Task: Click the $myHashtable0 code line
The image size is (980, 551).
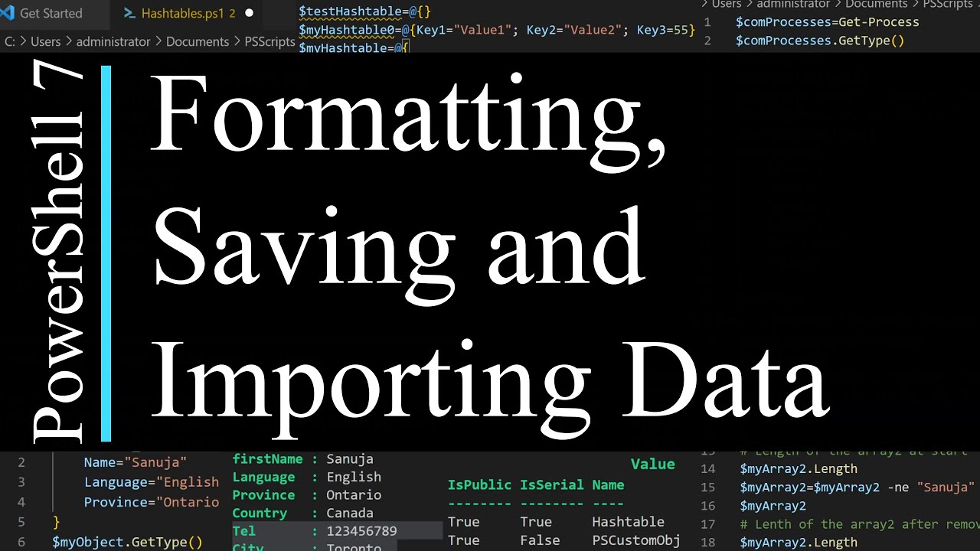Action: pyautogui.click(x=497, y=30)
